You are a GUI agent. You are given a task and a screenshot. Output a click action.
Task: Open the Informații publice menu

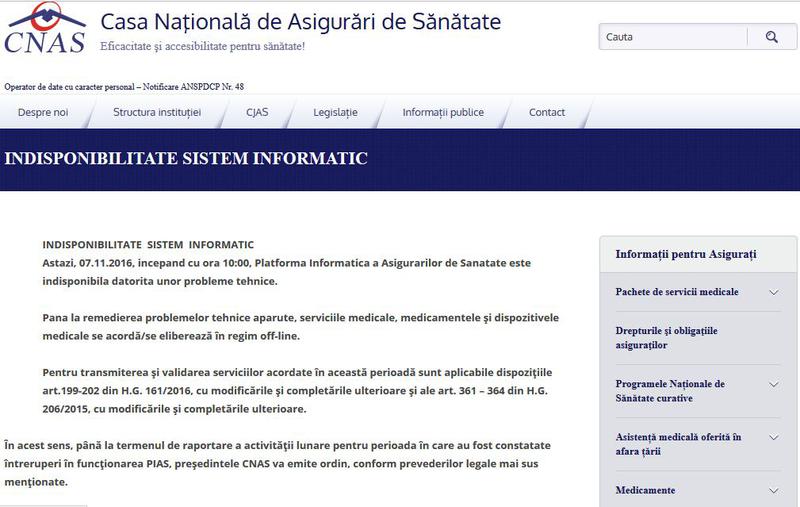pyautogui.click(x=443, y=112)
